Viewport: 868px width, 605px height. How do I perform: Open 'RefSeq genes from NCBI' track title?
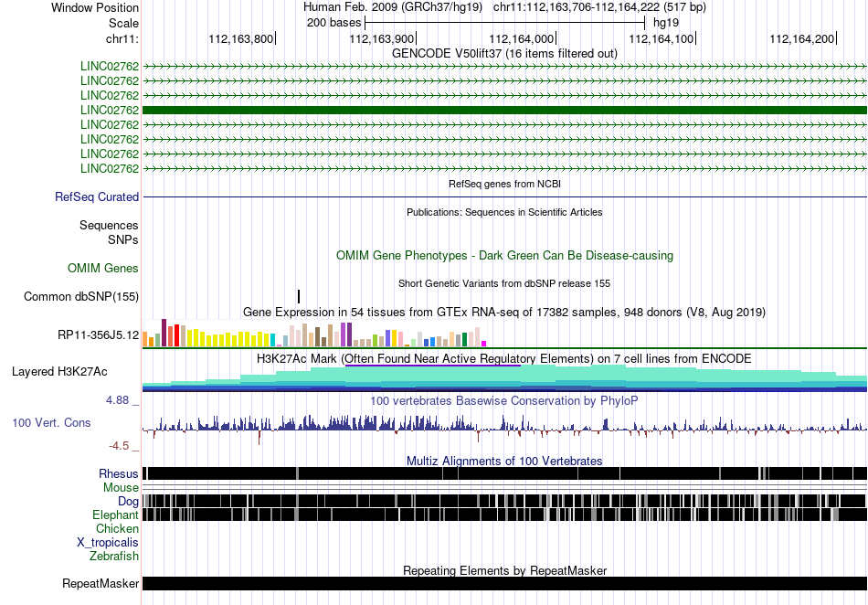(x=504, y=184)
